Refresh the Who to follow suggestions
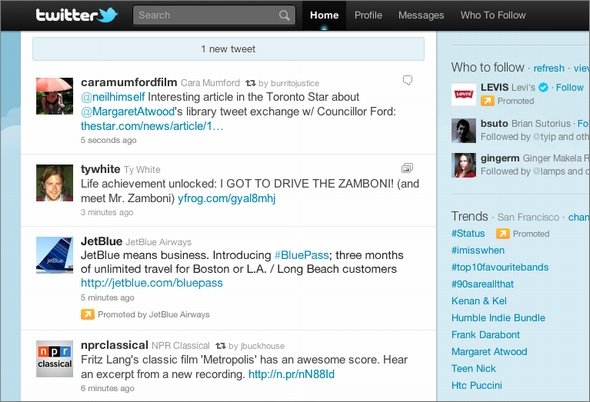Viewport: 590px width, 402px height. 549,68
